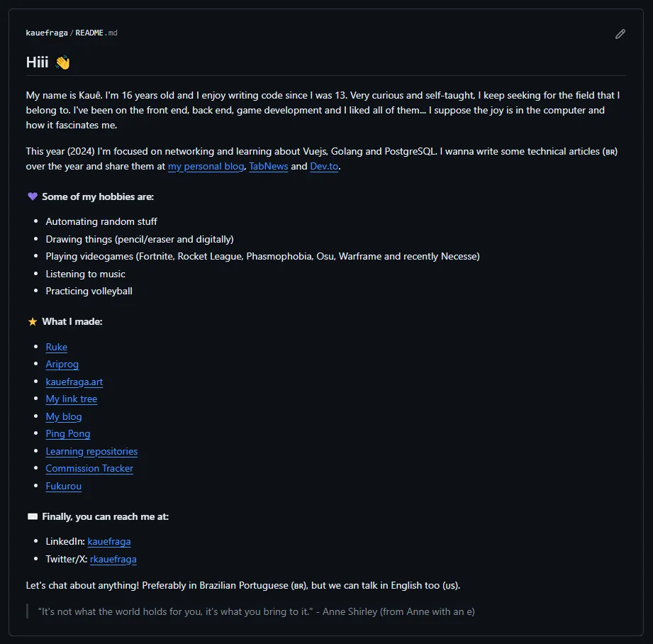Visit the Twitter rkauefraga profile link

(113, 559)
